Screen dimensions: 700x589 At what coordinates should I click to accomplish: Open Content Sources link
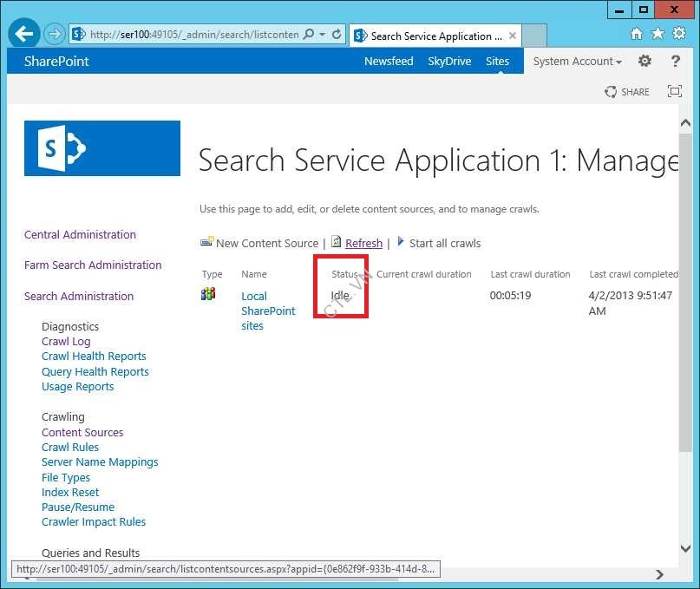click(82, 433)
